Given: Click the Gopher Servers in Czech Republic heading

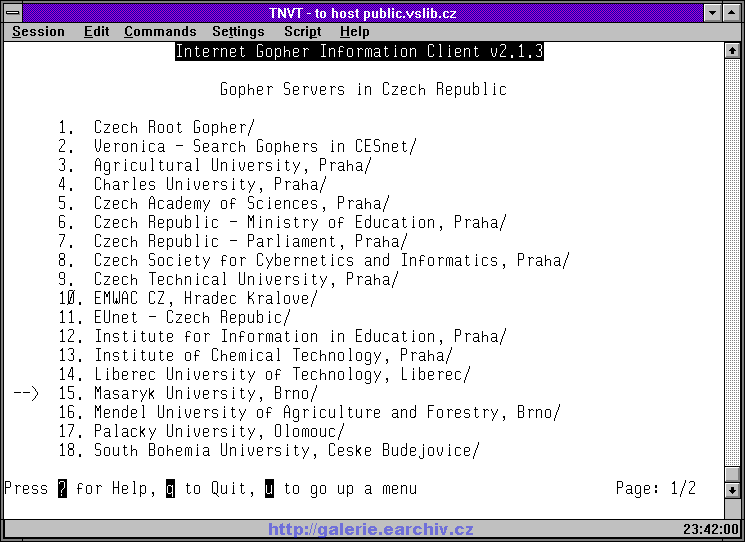Looking at the screenshot, I should point(363,90).
